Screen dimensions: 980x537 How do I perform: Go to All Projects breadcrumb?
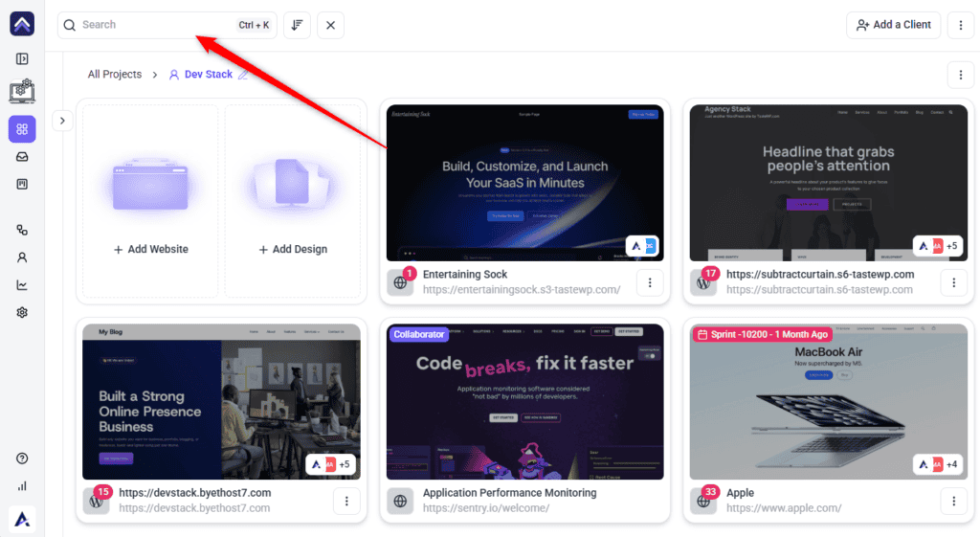point(115,75)
